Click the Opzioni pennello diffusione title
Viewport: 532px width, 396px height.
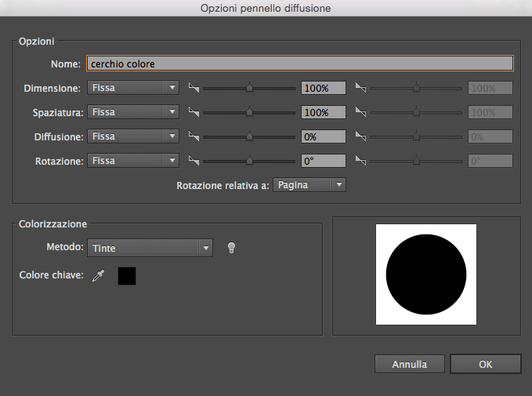coord(266,8)
